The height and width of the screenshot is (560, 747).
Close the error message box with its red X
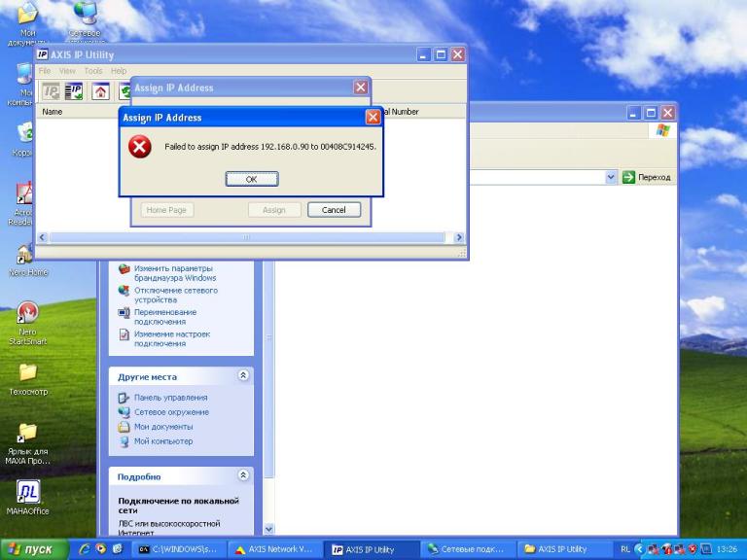point(373,117)
